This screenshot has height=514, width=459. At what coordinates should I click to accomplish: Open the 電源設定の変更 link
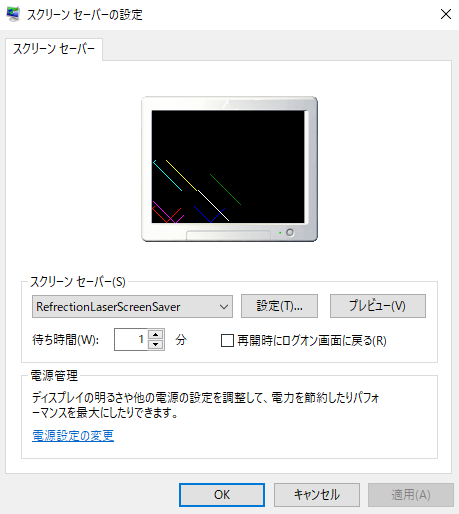(73, 435)
